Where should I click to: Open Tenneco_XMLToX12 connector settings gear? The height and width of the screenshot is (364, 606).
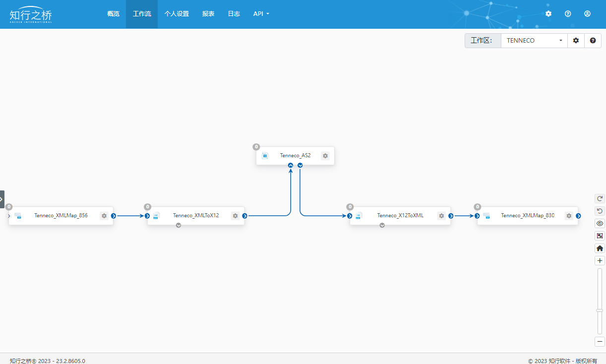click(235, 216)
